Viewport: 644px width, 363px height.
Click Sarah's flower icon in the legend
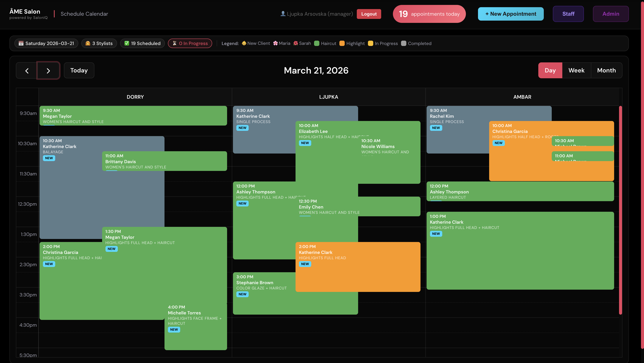click(x=296, y=43)
